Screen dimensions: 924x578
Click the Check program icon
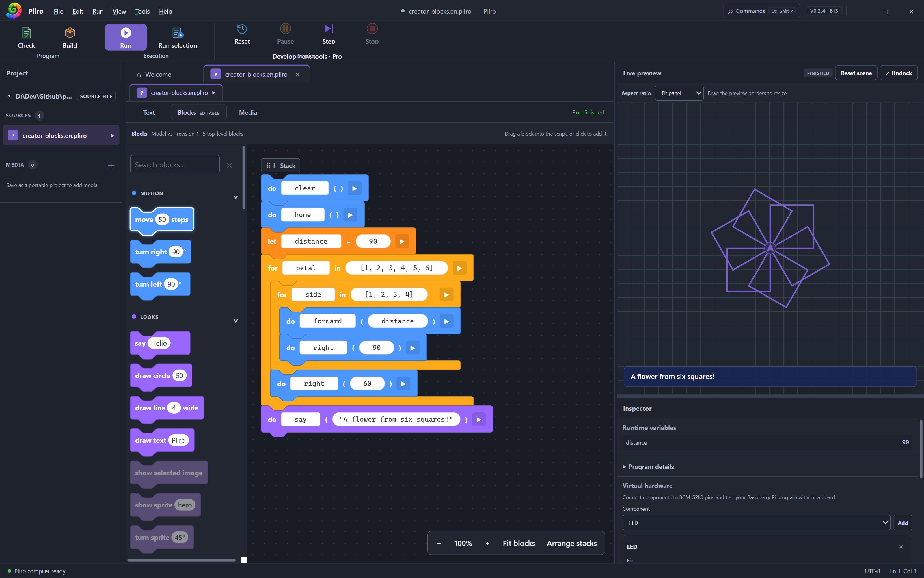26,33
